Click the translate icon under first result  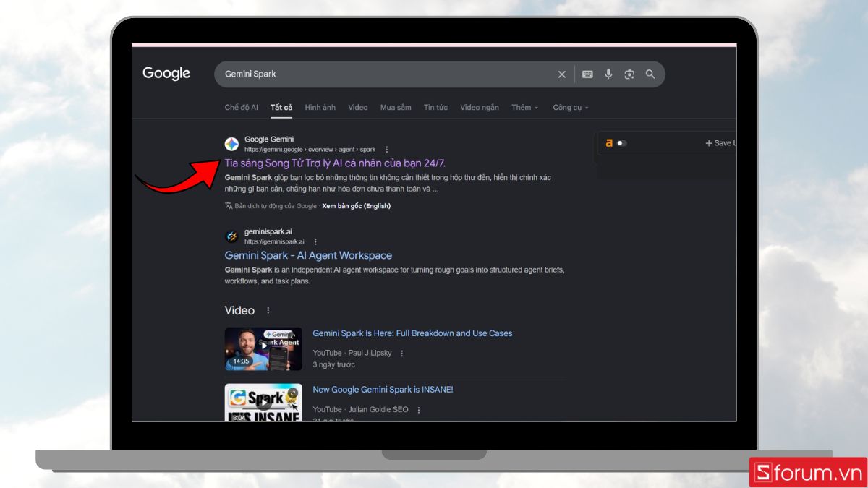tap(229, 206)
